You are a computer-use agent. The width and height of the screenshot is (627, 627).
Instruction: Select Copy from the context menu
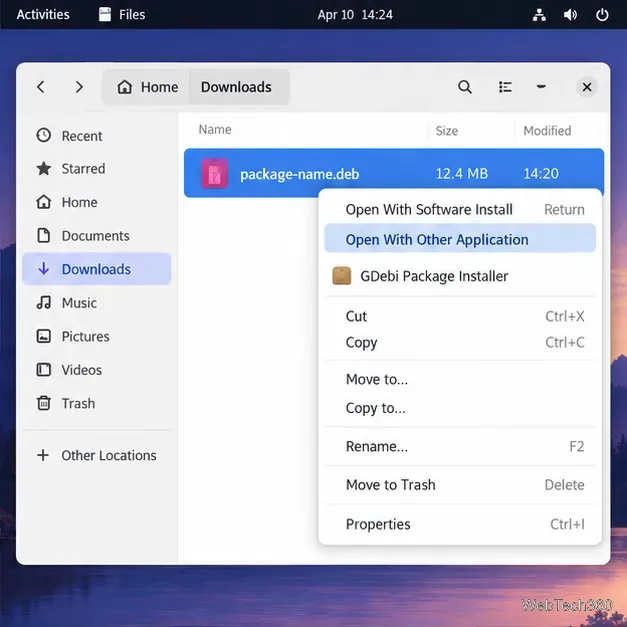click(x=460, y=342)
